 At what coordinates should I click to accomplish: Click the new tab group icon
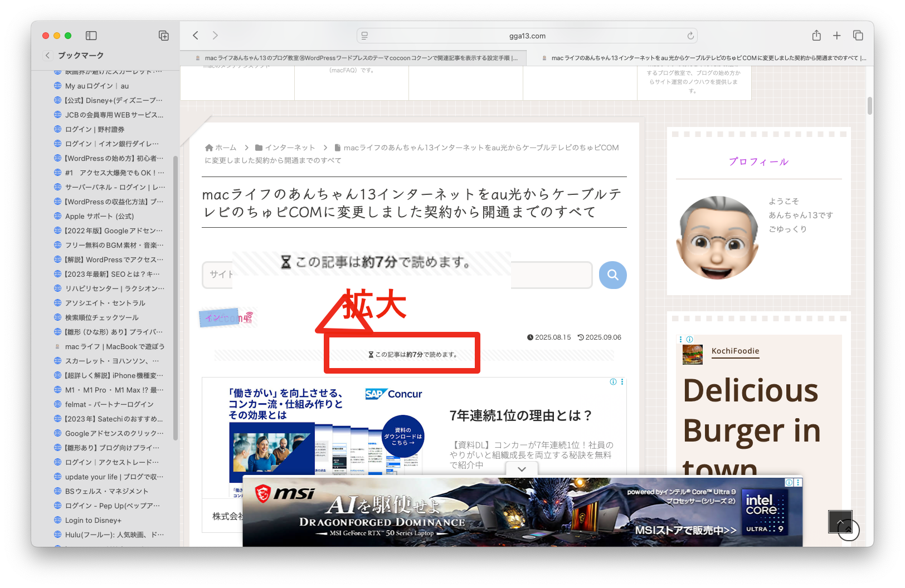click(x=164, y=36)
